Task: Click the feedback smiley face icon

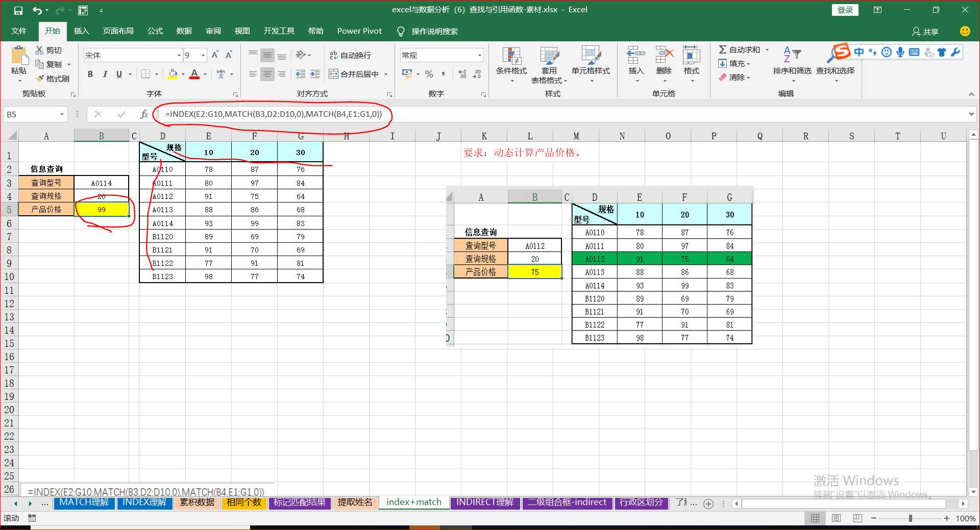Action: pos(965,31)
